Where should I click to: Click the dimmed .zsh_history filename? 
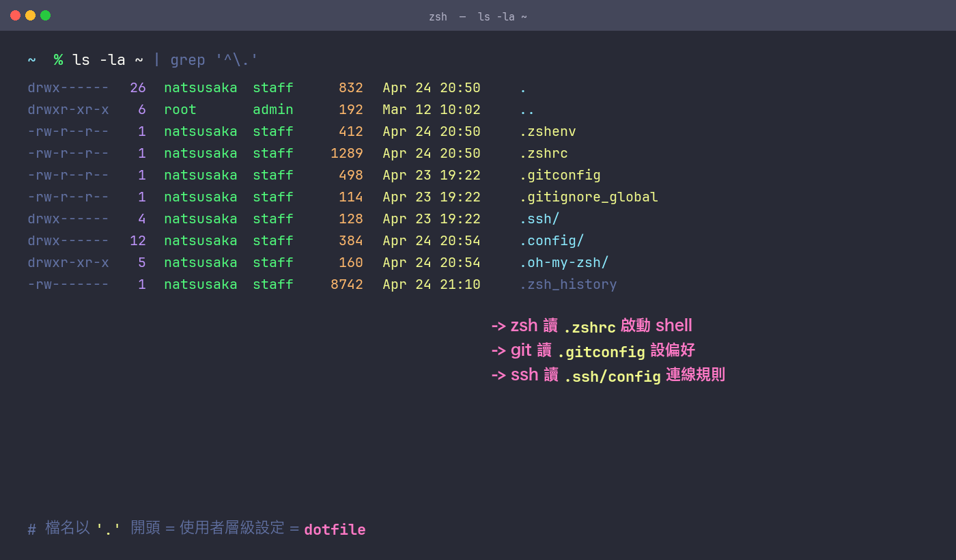point(567,285)
